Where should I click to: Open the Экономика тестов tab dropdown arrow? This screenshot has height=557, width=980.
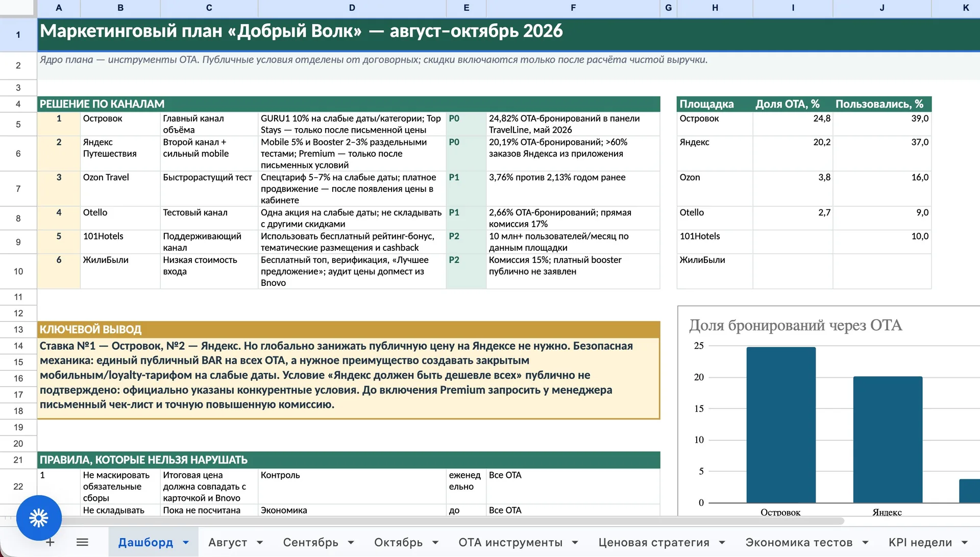[x=866, y=542]
